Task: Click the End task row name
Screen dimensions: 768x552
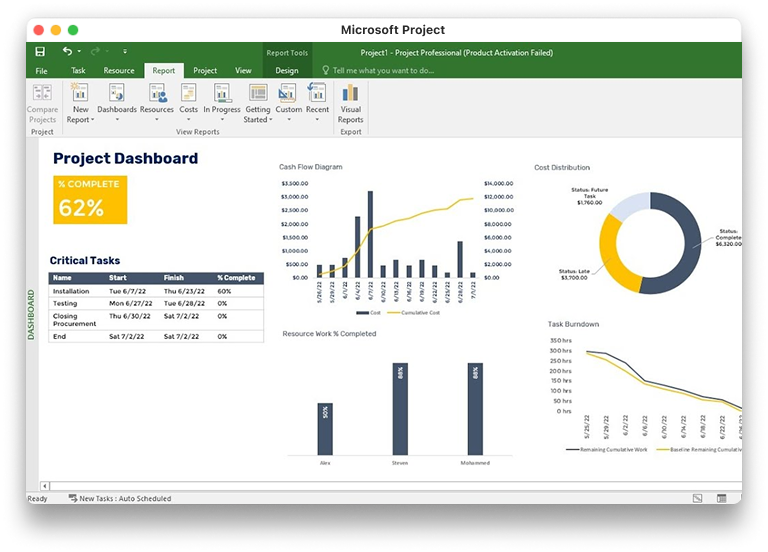Action: point(59,336)
